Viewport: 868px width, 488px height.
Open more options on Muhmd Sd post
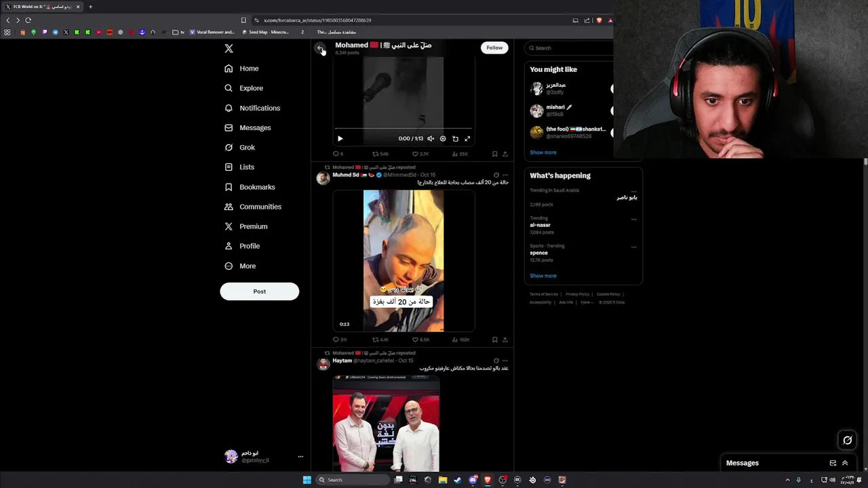point(505,175)
